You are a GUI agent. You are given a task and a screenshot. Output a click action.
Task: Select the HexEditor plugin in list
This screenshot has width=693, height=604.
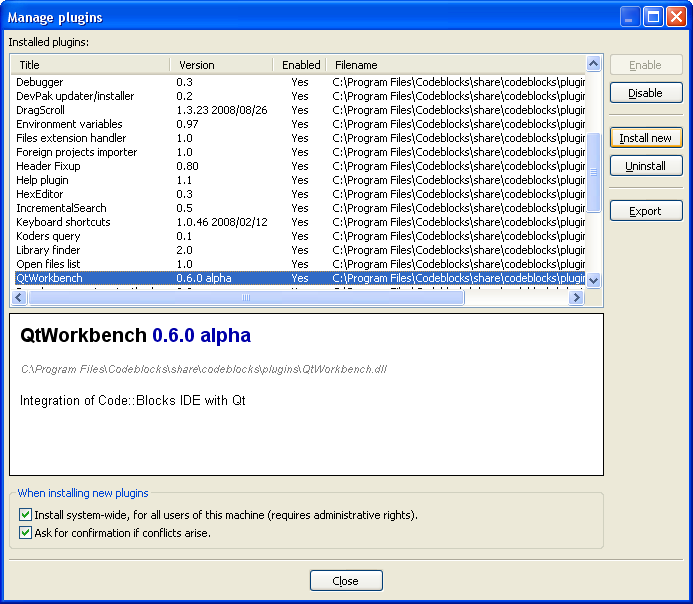click(41, 194)
